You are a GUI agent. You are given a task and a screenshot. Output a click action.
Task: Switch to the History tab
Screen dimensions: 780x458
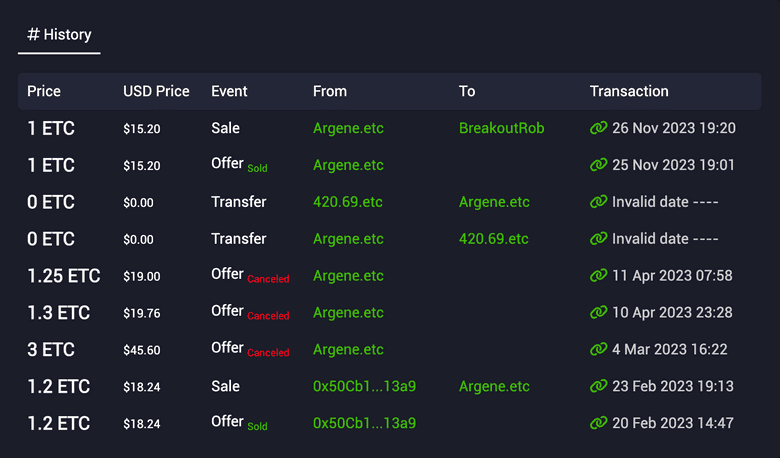tap(59, 35)
